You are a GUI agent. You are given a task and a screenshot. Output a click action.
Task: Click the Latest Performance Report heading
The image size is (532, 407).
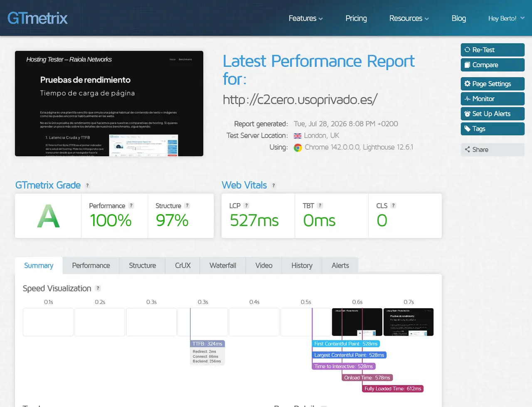coord(319,70)
